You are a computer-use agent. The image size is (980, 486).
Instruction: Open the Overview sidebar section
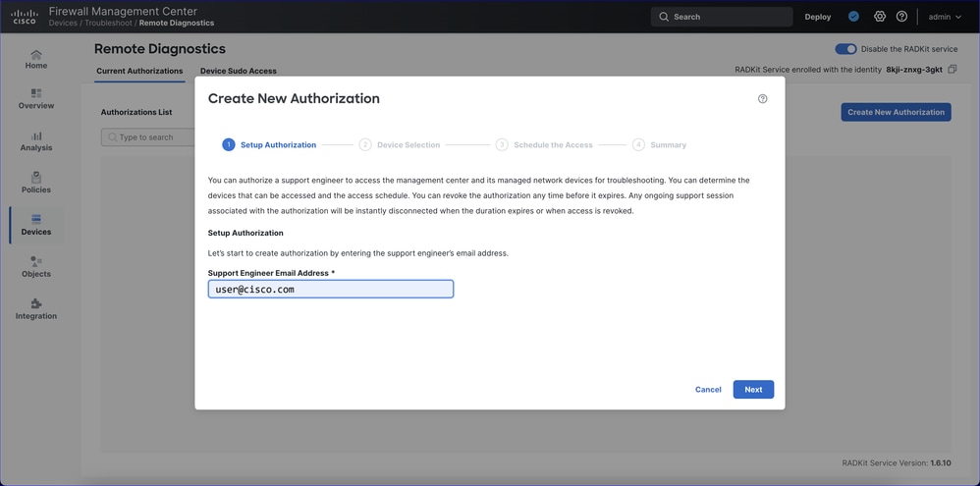[36, 99]
